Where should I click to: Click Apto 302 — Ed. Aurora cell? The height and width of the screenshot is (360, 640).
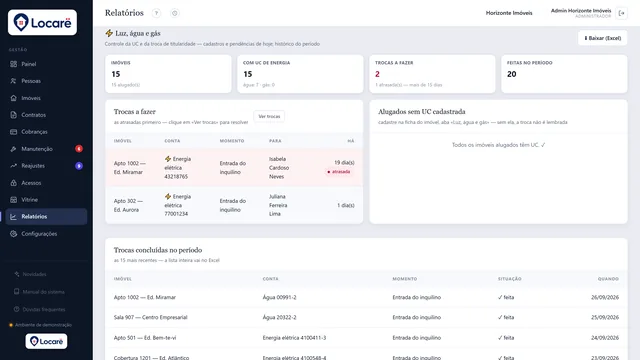coord(128,205)
